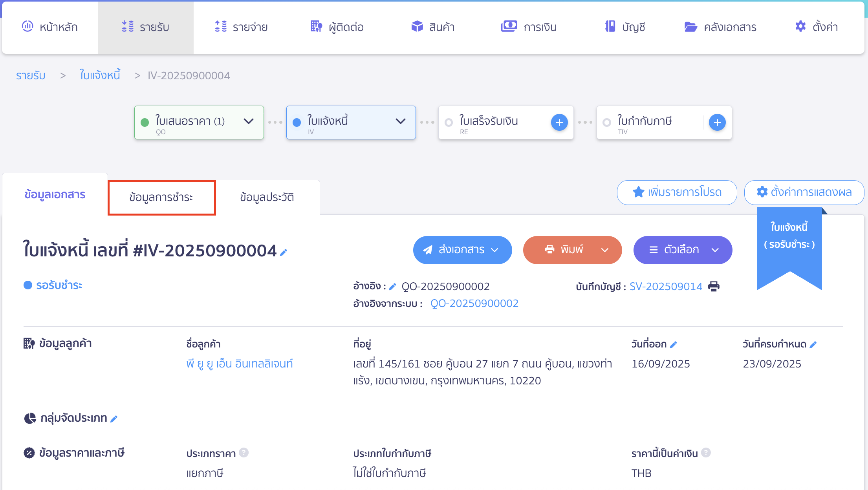
Task: Open the ผู้ติดต่อ contacts menu
Action: pos(337,27)
